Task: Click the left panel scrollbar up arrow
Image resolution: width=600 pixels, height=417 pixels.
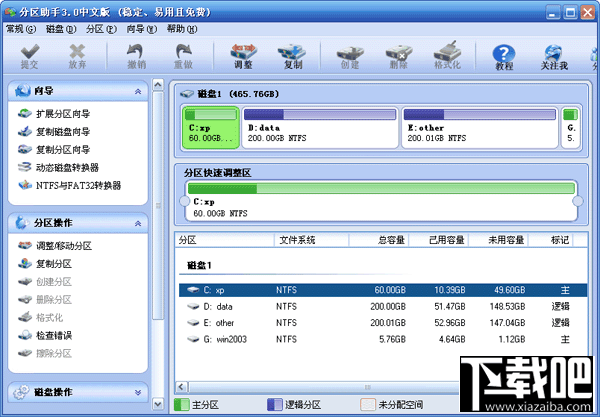Action: (x=158, y=85)
